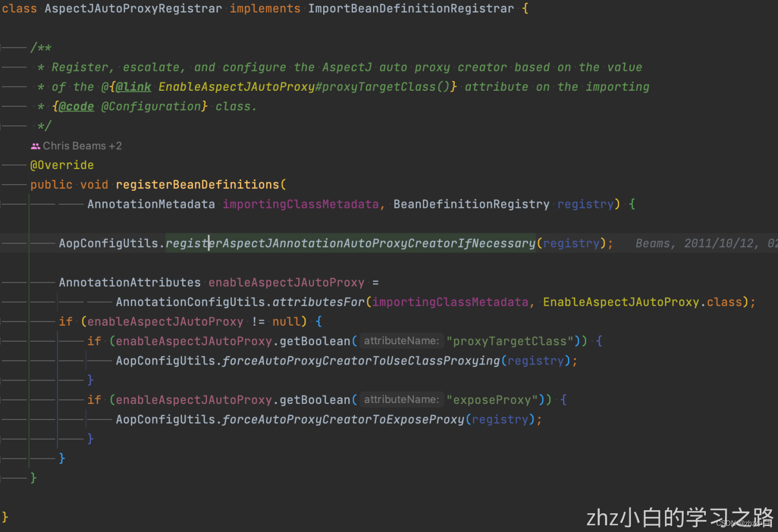Click the 'implements' keyword
The image size is (778, 532).
pyautogui.click(x=265, y=9)
